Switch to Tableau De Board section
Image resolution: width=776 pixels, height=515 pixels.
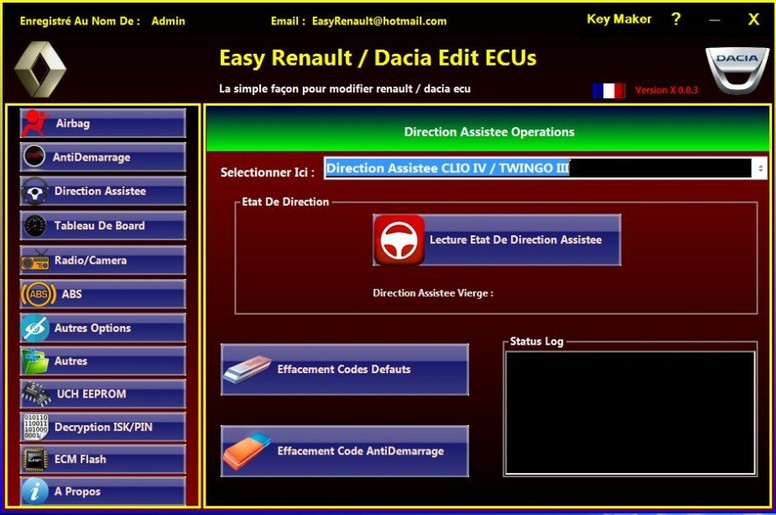[103, 226]
